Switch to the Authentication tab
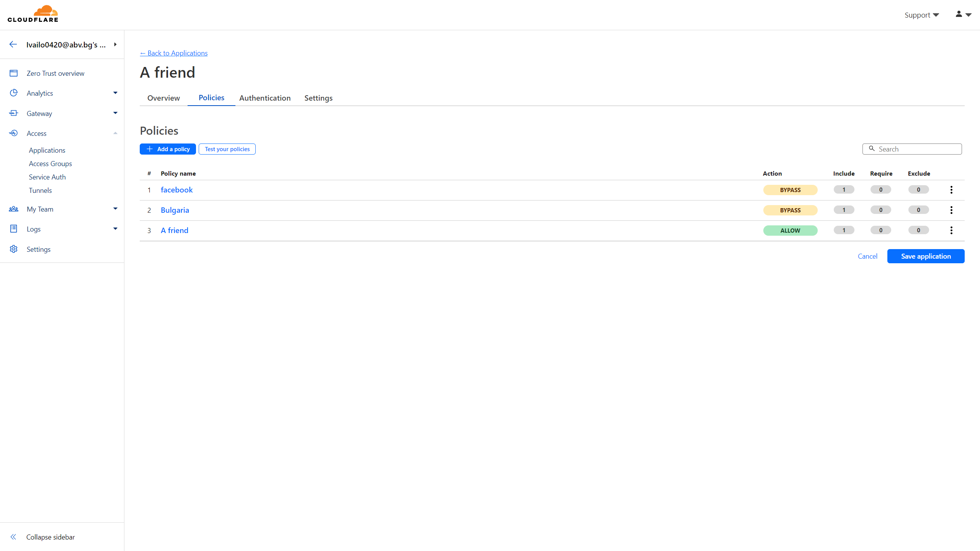Image resolution: width=980 pixels, height=551 pixels. pyautogui.click(x=265, y=98)
